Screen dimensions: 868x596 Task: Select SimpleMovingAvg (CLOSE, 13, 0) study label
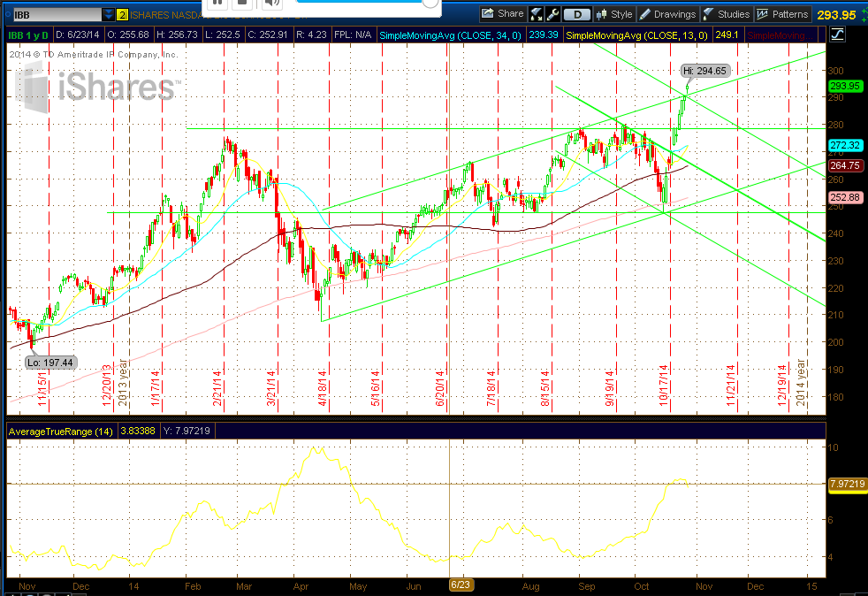(636, 35)
